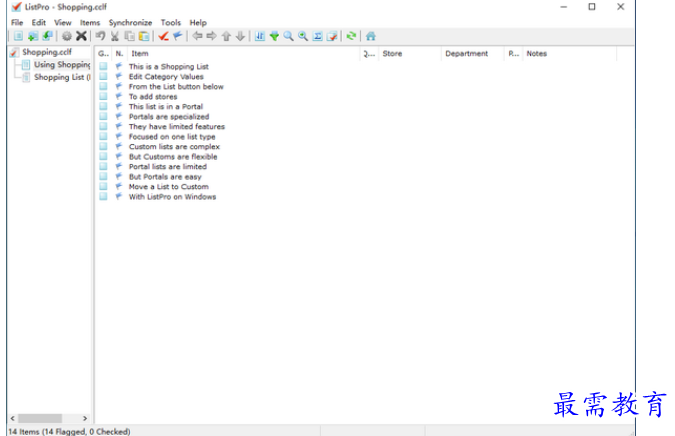Viewport: 675px width, 436px height.
Task: Click the sigma totals icon
Action: [318, 36]
